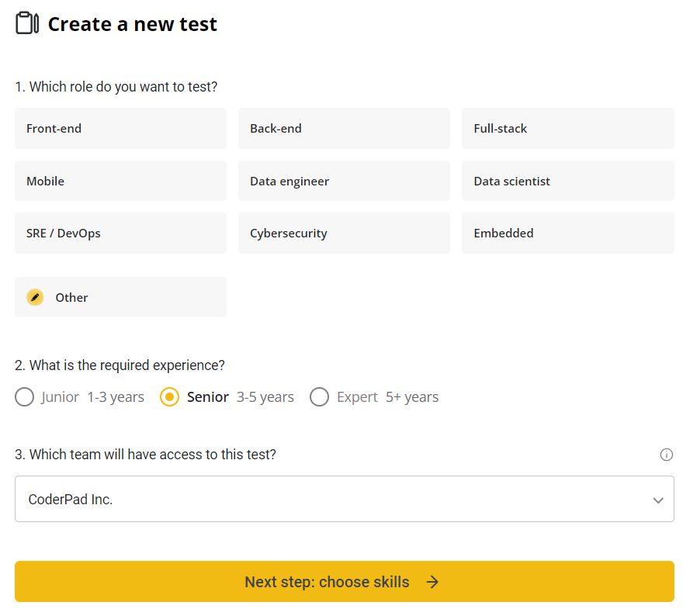Choose the Full-stack role option
Viewport: 683px width, 616px height.
coord(567,127)
